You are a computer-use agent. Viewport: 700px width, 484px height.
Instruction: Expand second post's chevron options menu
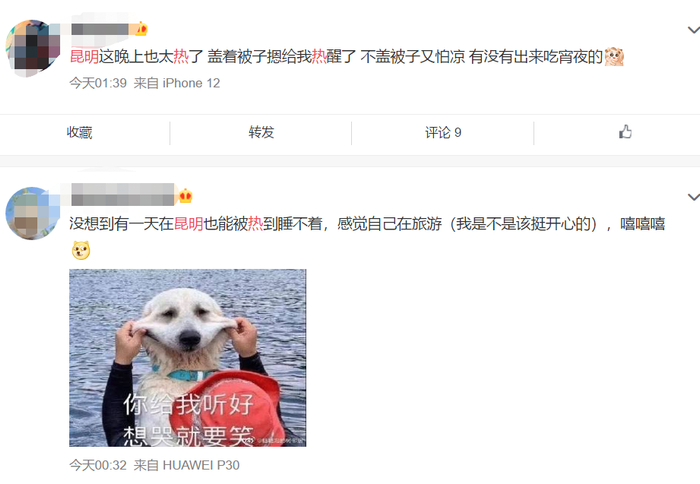click(x=693, y=197)
